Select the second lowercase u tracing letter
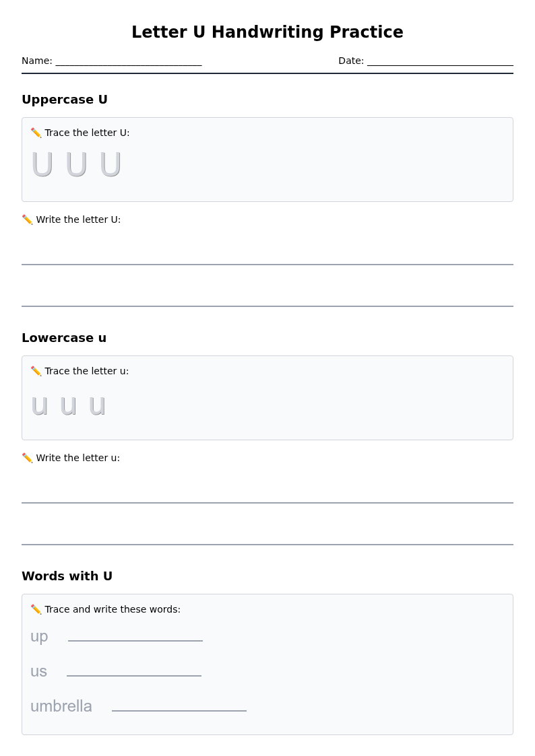This screenshot has height=756, width=535. [69, 406]
